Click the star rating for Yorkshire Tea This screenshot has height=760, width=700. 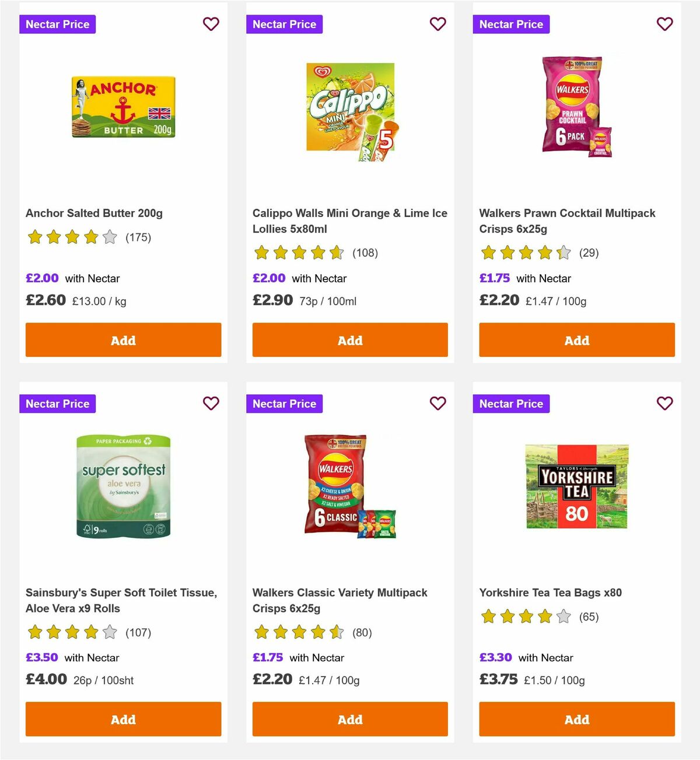(526, 616)
